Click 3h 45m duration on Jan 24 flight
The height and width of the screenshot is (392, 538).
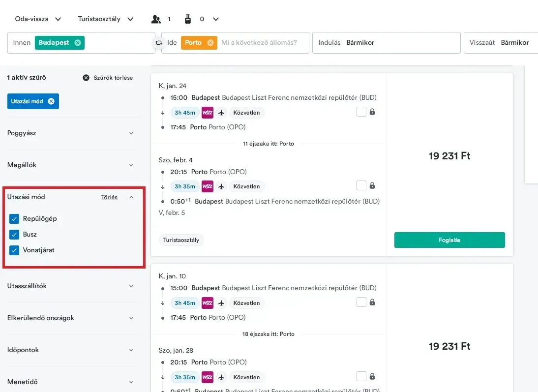[x=184, y=113]
